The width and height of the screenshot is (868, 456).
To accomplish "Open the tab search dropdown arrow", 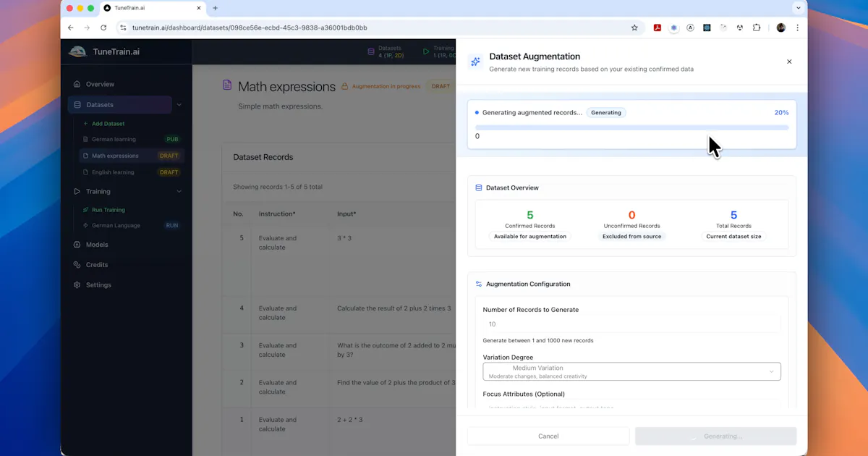I will (799, 8).
